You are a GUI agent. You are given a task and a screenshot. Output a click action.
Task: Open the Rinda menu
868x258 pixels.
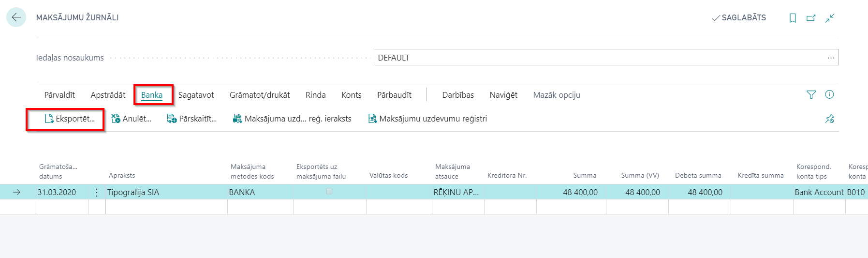point(316,95)
